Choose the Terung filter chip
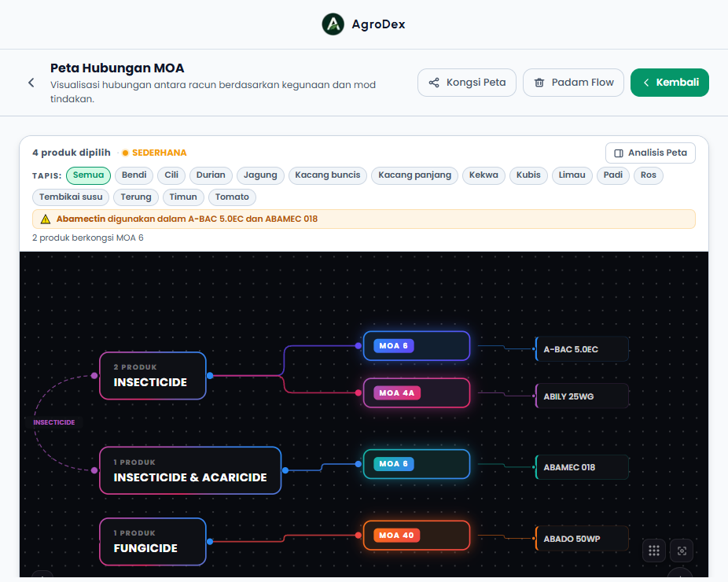This screenshot has height=582, width=728. click(136, 197)
